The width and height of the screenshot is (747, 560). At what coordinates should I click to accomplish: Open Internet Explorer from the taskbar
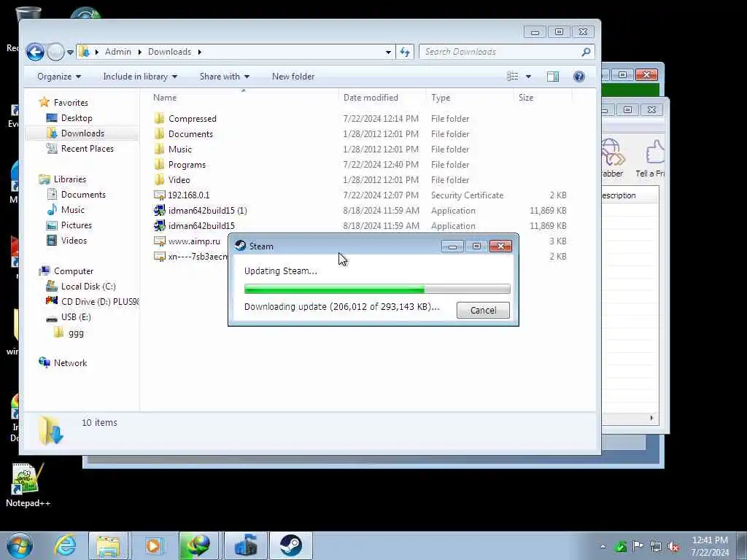pyautogui.click(x=65, y=545)
